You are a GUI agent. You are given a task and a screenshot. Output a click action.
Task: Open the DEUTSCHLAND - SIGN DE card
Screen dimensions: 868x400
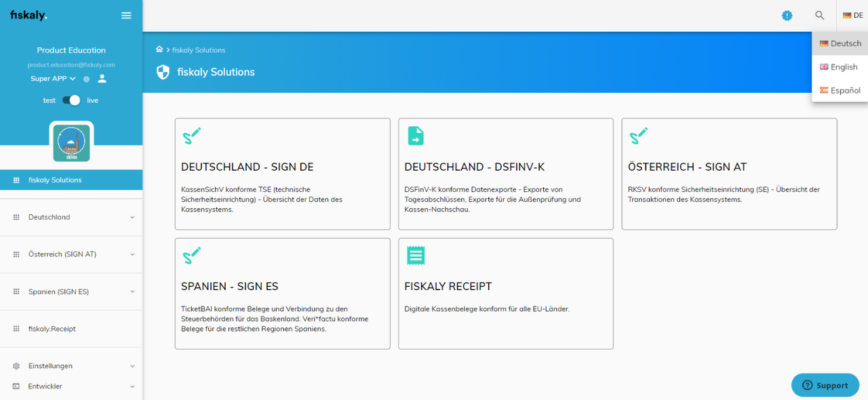pyautogui.click(x=282, y=174)
